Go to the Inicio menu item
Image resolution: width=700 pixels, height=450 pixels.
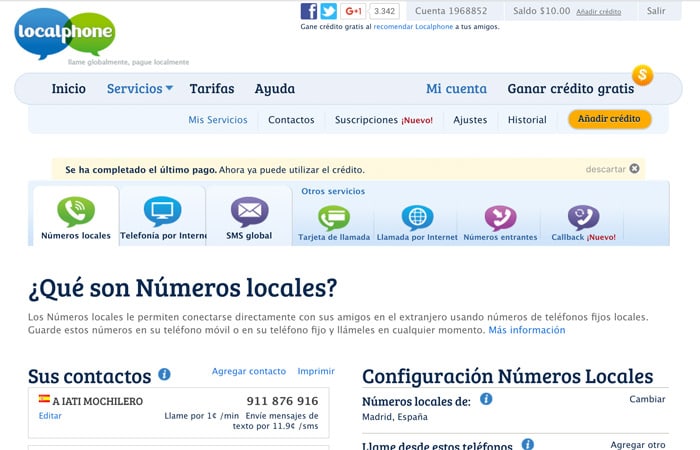click(69, 88)
